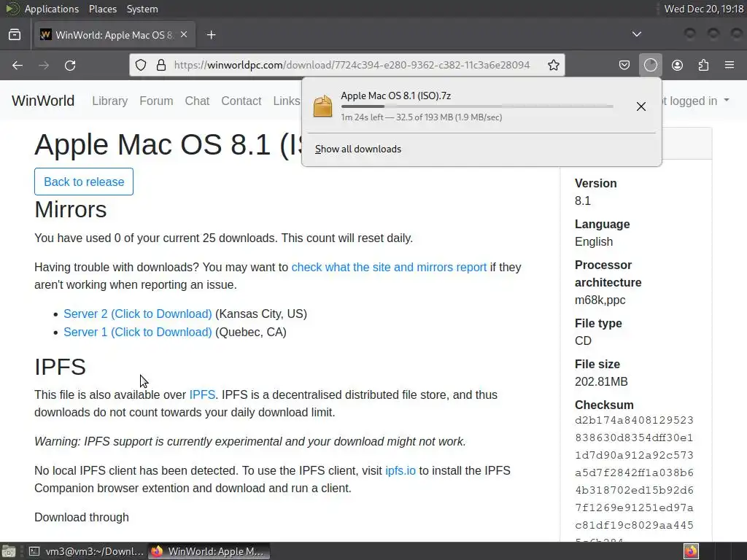Toggle the downloads panel toolbar button
The width and height of the screenshot is (747, 560).
pyautogui.click(x=650, y=65)
